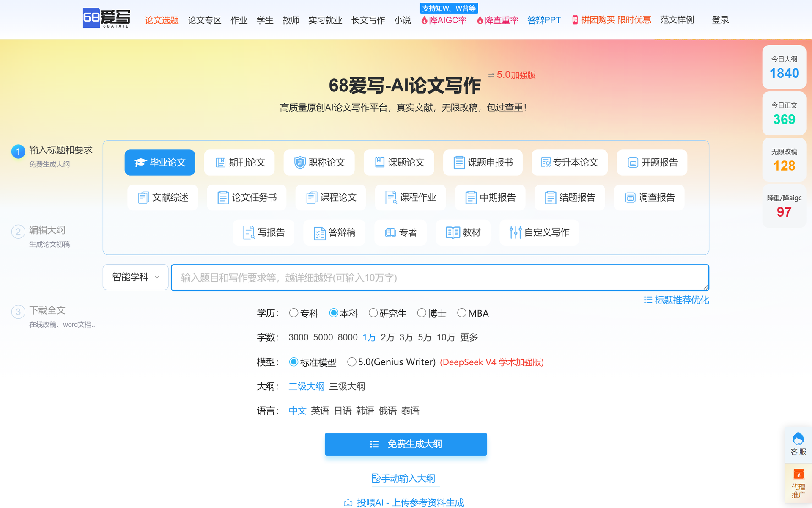The width and height of the screenshot is (812, 508).
Task: Select the 本科 education radio button
Action: point(334,313)
